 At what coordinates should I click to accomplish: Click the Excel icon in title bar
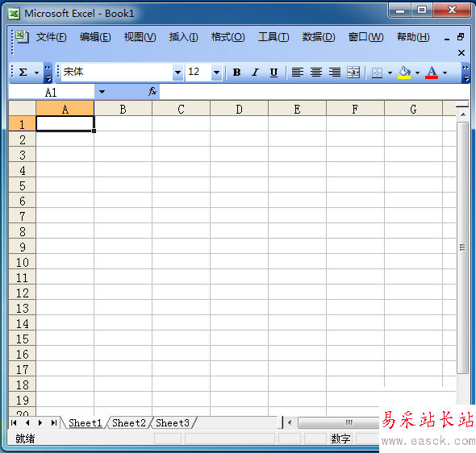14,14
